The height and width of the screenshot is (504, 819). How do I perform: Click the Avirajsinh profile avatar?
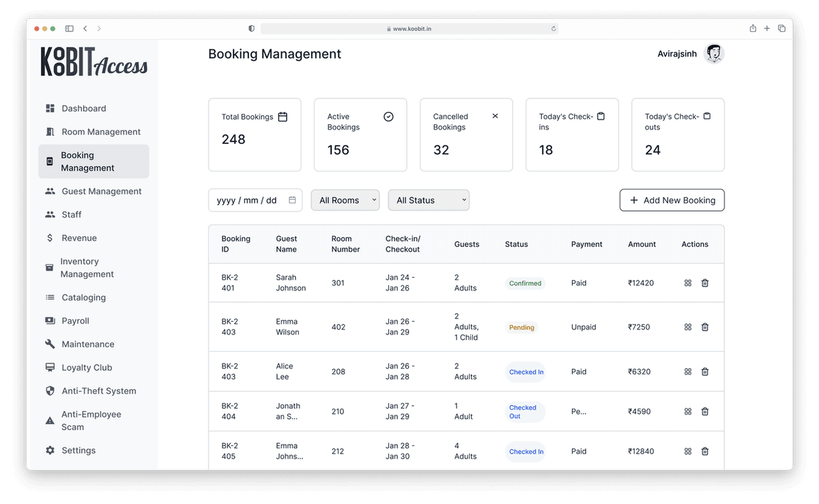tap(714, 53)
